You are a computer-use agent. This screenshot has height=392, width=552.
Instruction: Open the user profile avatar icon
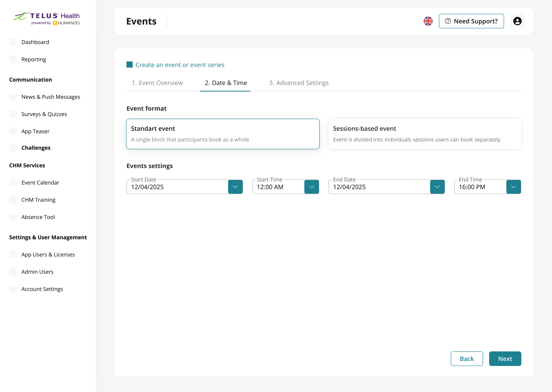pos(517,21)
